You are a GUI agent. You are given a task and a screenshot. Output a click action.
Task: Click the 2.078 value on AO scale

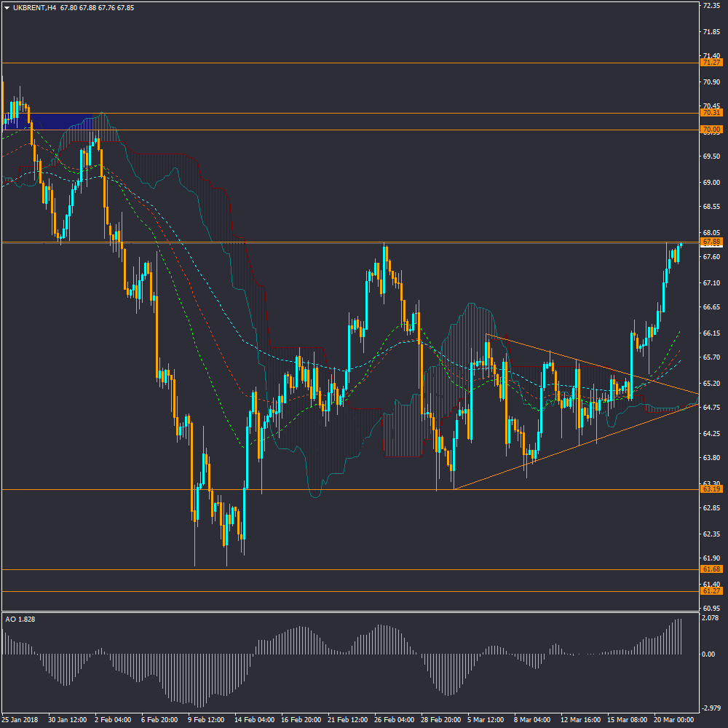(x=710, y=617)
